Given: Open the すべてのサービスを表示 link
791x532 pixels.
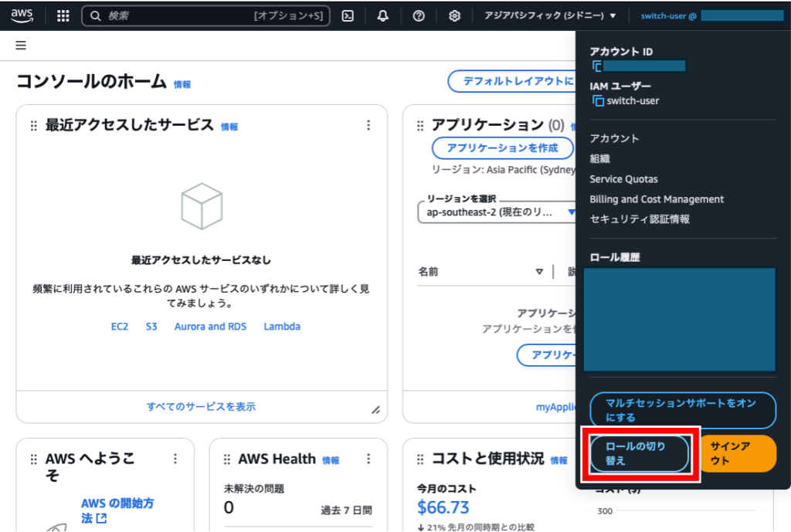Looking at the screenshot, I should [201, 406].
